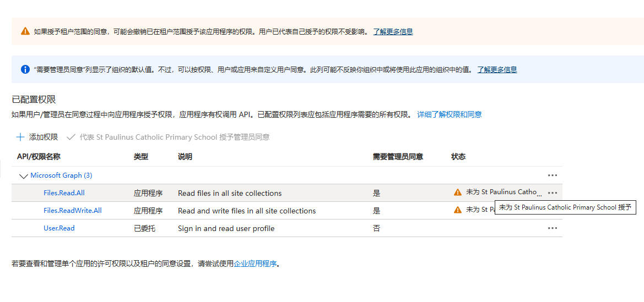Click 了解更多信息 in the blue info banner
The image size is (644, 302).
coord(497,69)
